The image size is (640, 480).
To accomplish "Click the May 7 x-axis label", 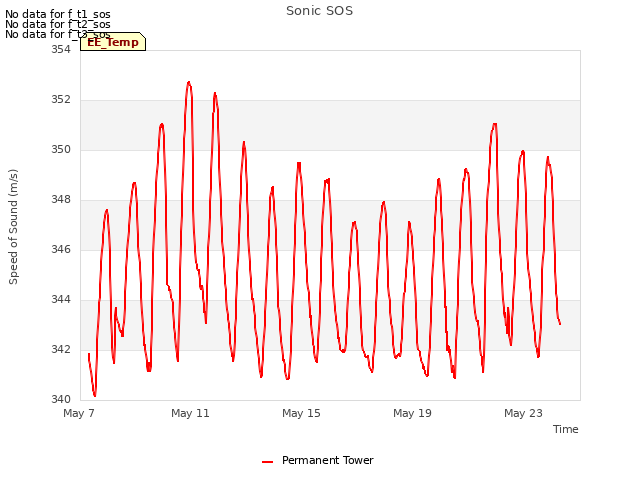I will (x=79, y=413).
